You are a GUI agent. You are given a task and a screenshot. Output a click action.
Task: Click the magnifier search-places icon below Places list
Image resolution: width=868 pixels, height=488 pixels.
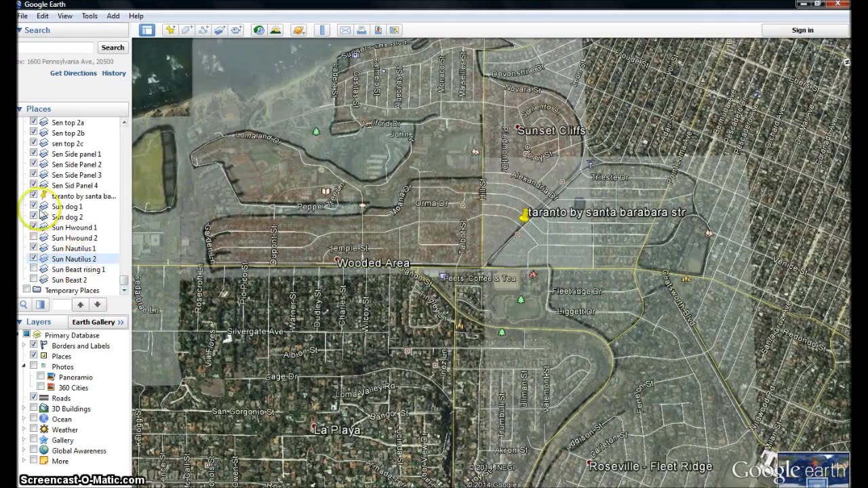(24, 305)
